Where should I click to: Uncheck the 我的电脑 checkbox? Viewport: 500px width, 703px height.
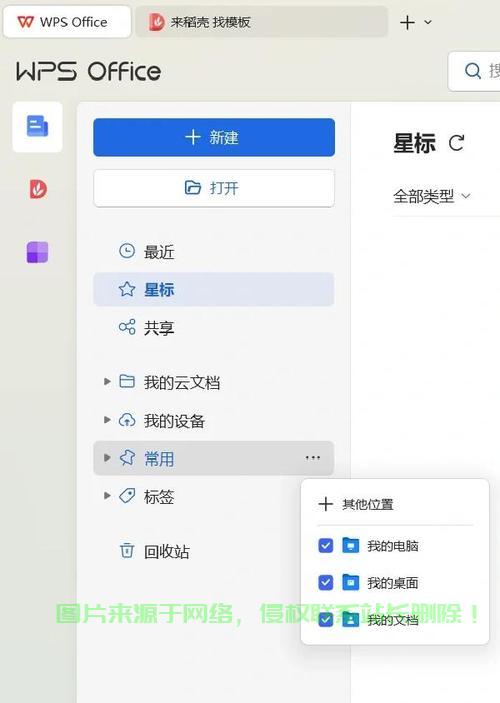(x=326, y=546)
